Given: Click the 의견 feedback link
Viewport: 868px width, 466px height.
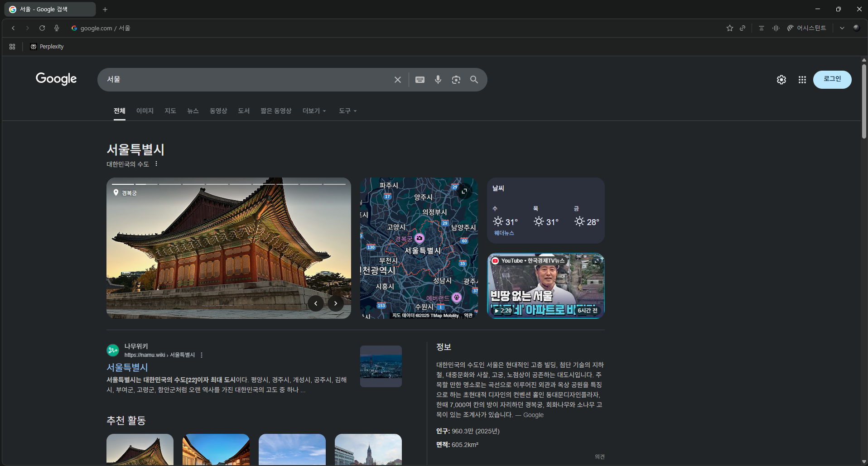Looking at the screenshot, I should (600, 457).
